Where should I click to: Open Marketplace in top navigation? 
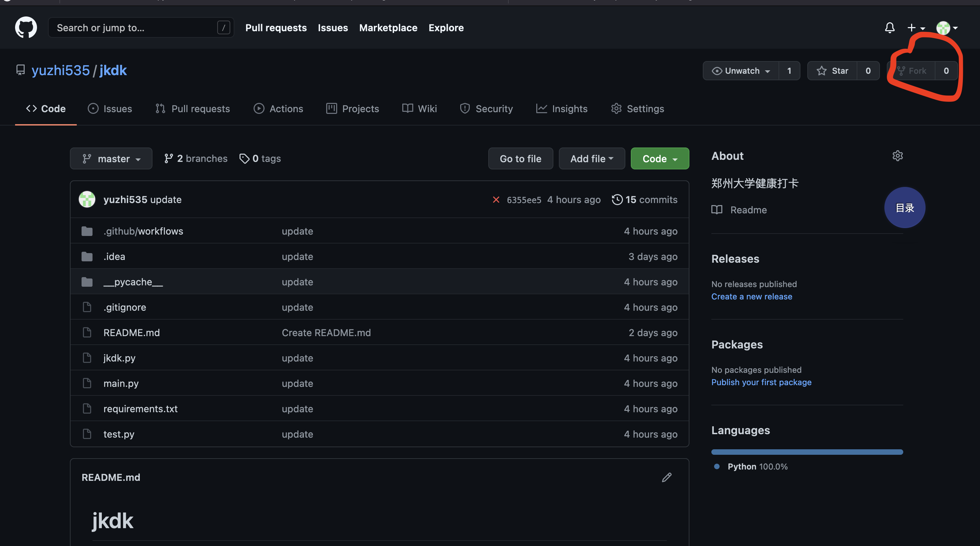[x=388, y=28]
